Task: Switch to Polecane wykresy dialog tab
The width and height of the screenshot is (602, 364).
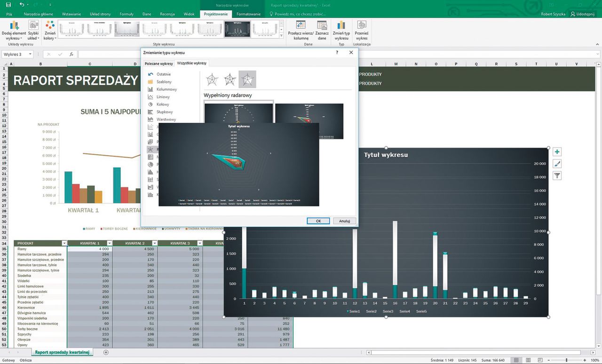Action: click(158, 63)
